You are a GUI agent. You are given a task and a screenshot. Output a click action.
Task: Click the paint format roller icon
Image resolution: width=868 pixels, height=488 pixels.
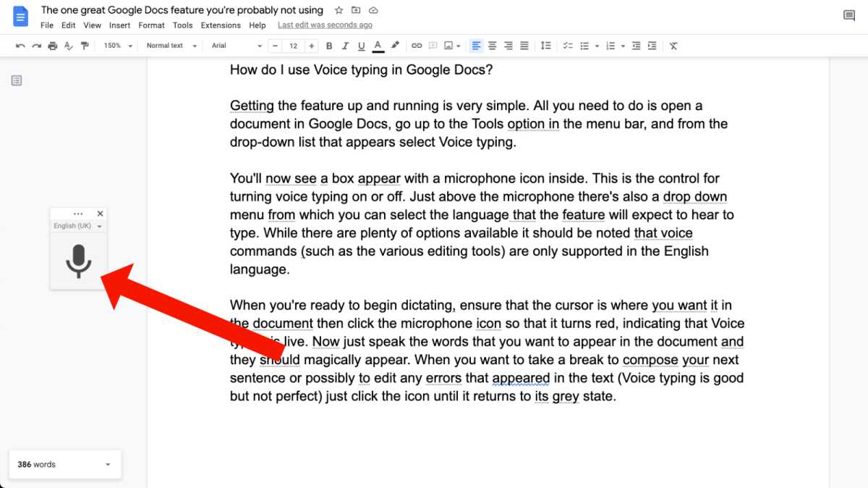pyautogui.click(x=85, y=46)
